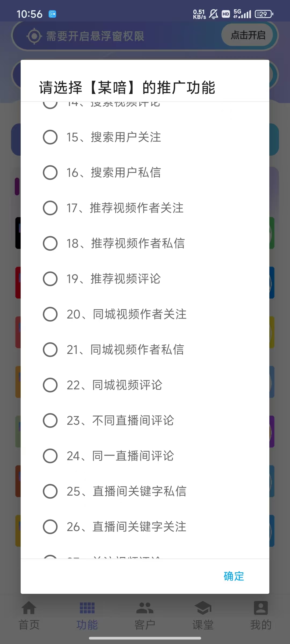Open the 我的 profile tab icon

tap(261, 608)
